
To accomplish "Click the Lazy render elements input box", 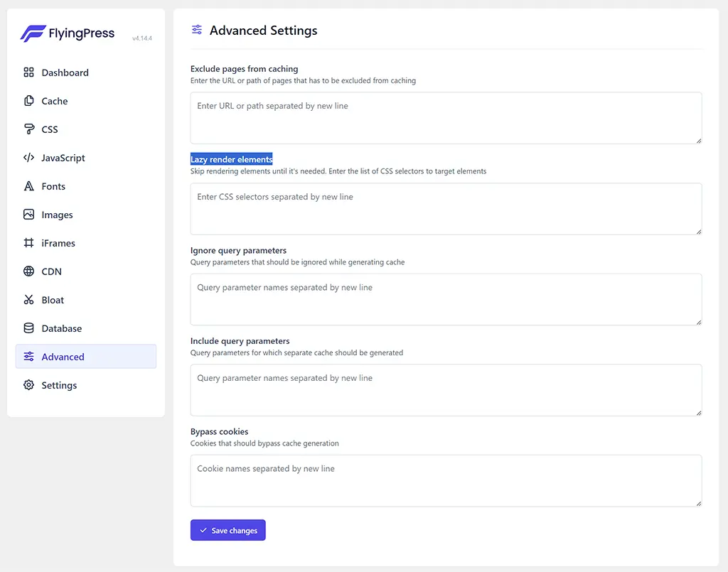I will [446, 208].
